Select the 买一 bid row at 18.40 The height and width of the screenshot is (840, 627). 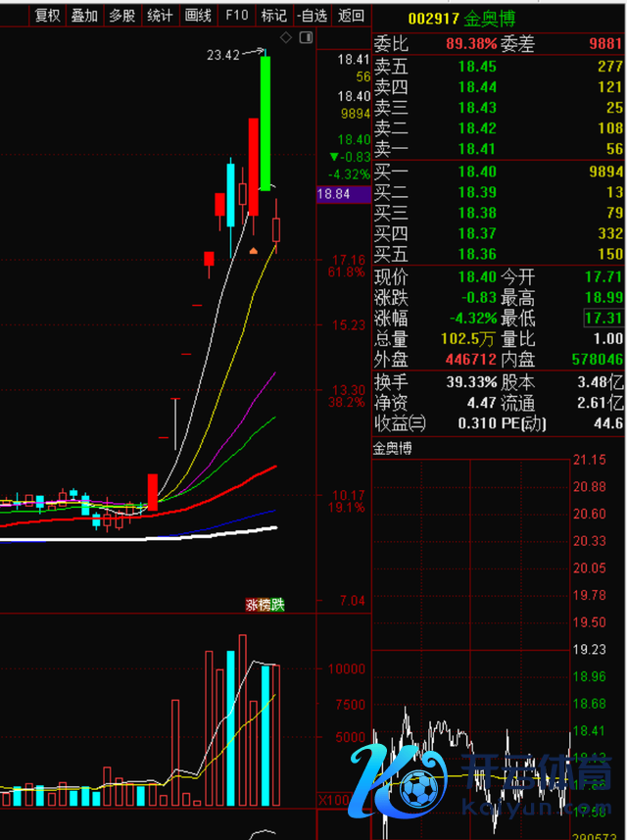(498, 172)
